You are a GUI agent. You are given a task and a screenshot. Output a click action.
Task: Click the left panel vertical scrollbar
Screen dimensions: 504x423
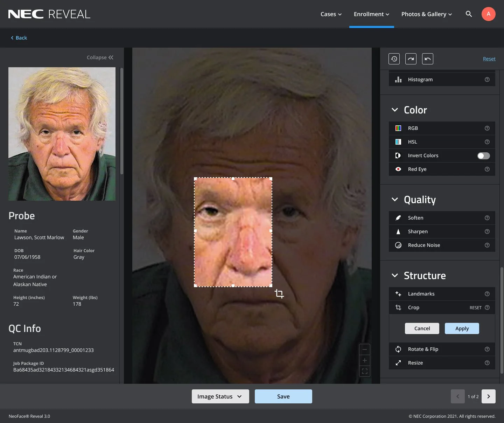pos(122,121)
